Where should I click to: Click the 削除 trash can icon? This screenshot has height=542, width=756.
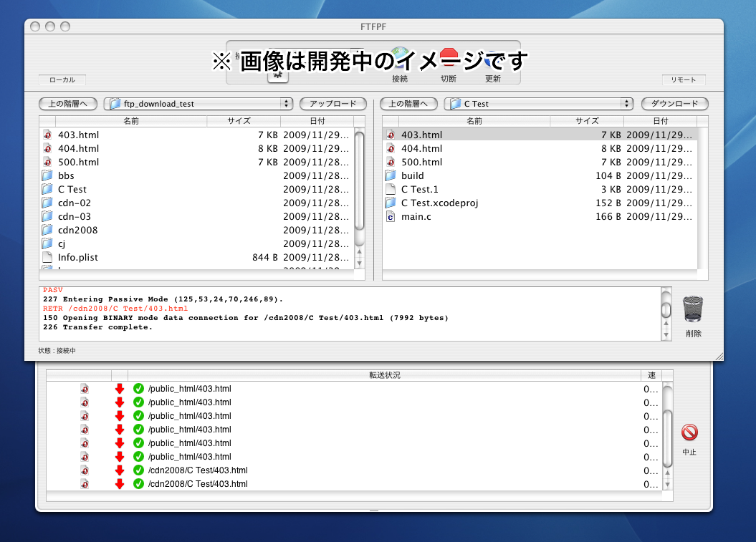tap(693, 309)
